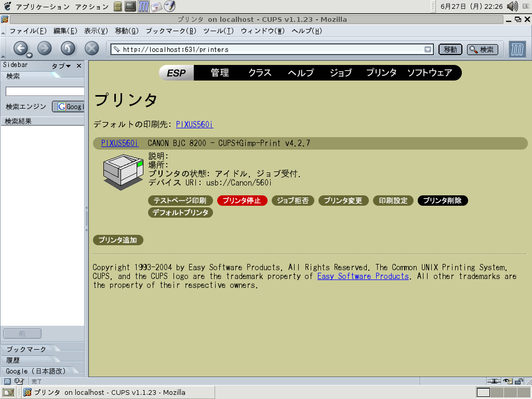Go back using the Back arrow button
Screen dimensions: 532x399
coord(20,48)
